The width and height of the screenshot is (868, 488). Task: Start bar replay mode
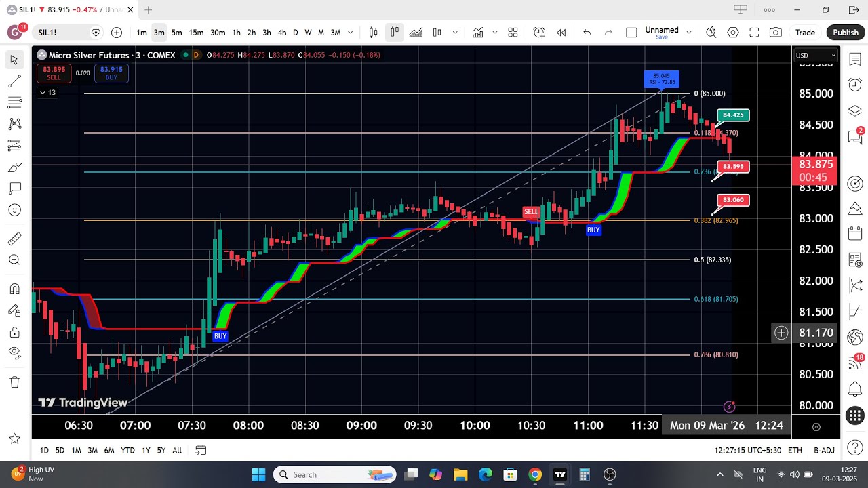561,33
